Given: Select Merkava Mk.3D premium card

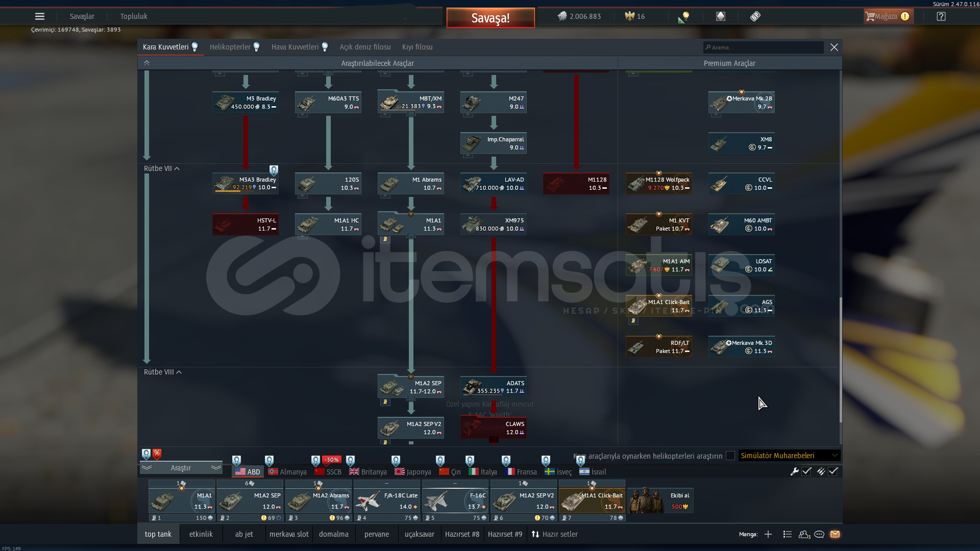Looking at the screenshot, I should (x=742, y=347).
